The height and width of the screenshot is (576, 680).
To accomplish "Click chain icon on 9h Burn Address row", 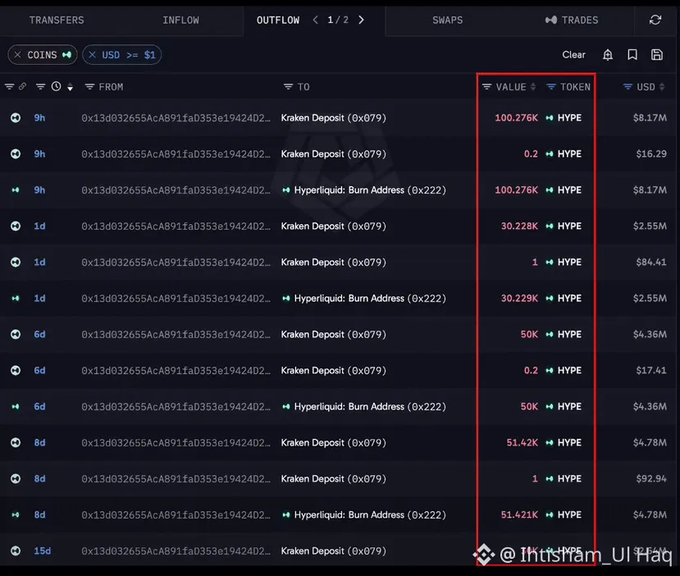I will tap(16, 190).
